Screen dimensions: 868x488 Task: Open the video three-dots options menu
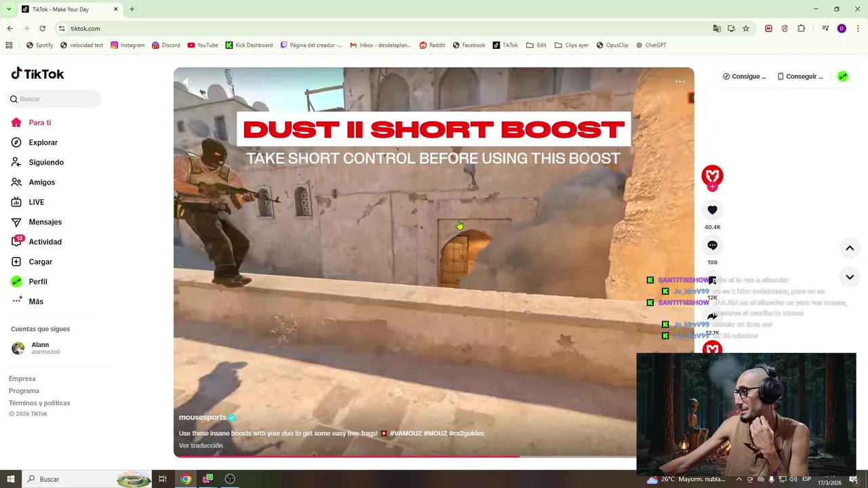click(679, 81)
